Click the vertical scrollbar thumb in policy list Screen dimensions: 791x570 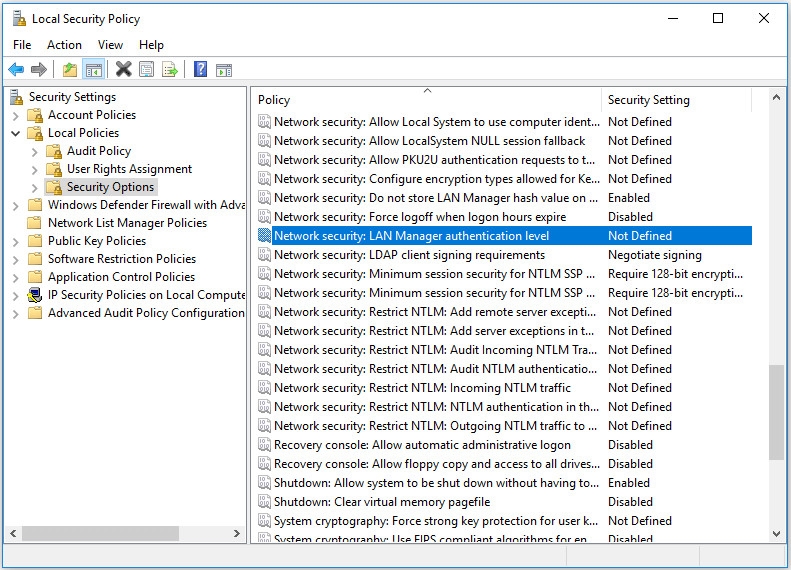click(x=776, y=412)
